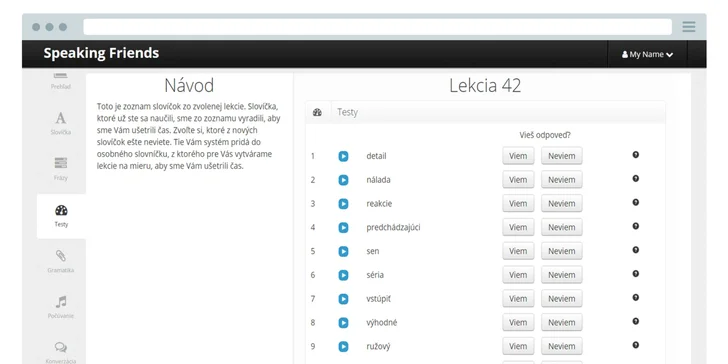Expand the My Name user dropdown
728x364 pixels.
pyautogui.click(x=647, y=54)
